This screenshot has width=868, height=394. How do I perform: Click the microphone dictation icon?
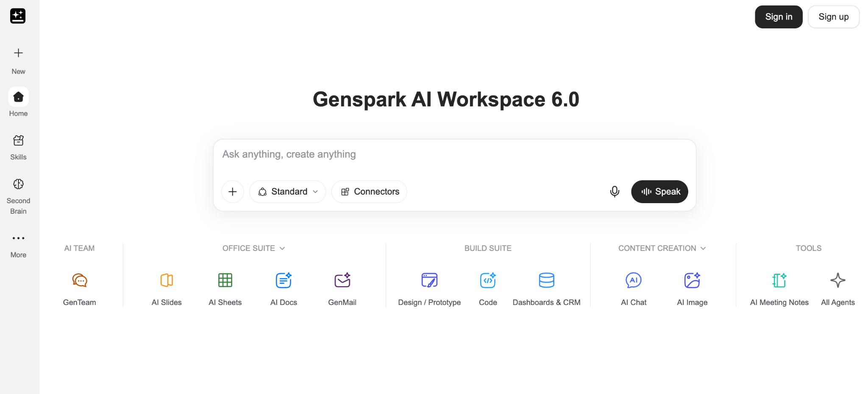click(615, 192)
